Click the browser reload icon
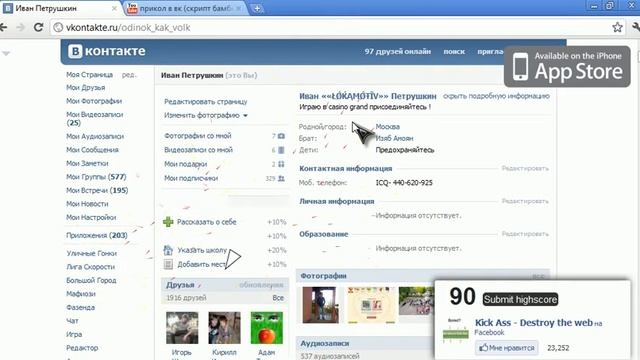This screenshot has width=640, height=360. (38, 27)
